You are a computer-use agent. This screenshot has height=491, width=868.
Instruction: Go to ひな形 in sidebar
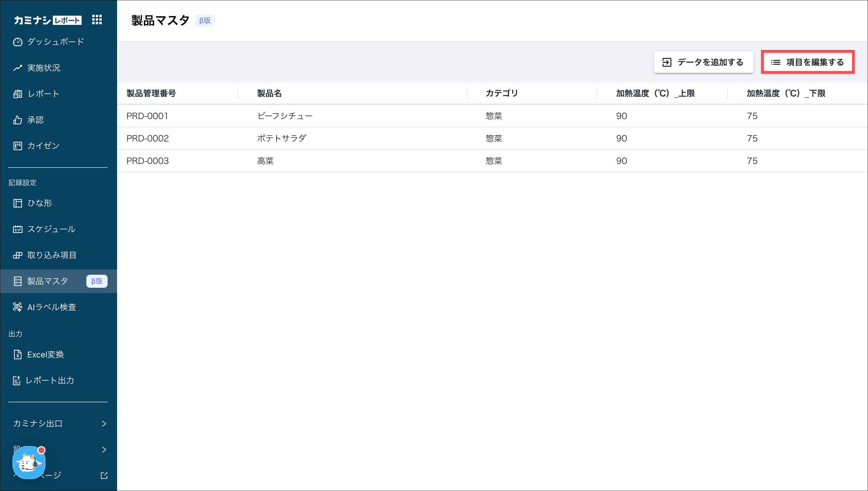(x=40, y=203)
